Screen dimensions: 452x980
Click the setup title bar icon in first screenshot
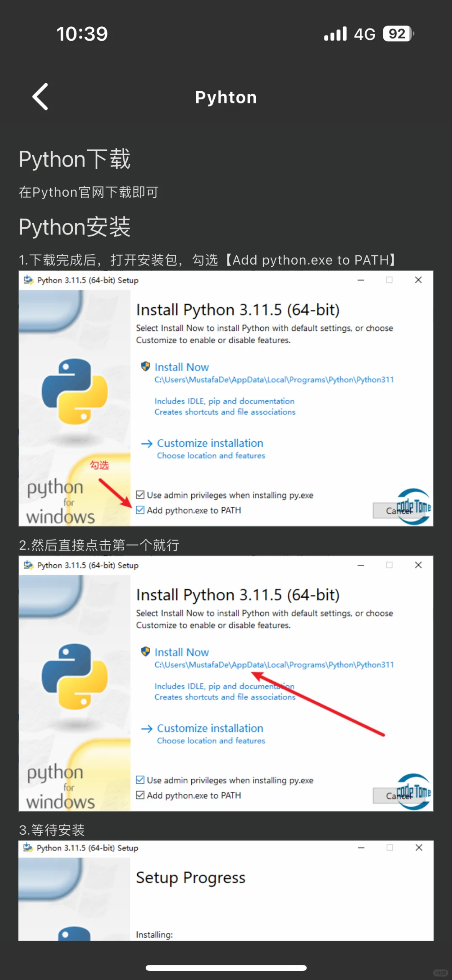click(28, 280)
